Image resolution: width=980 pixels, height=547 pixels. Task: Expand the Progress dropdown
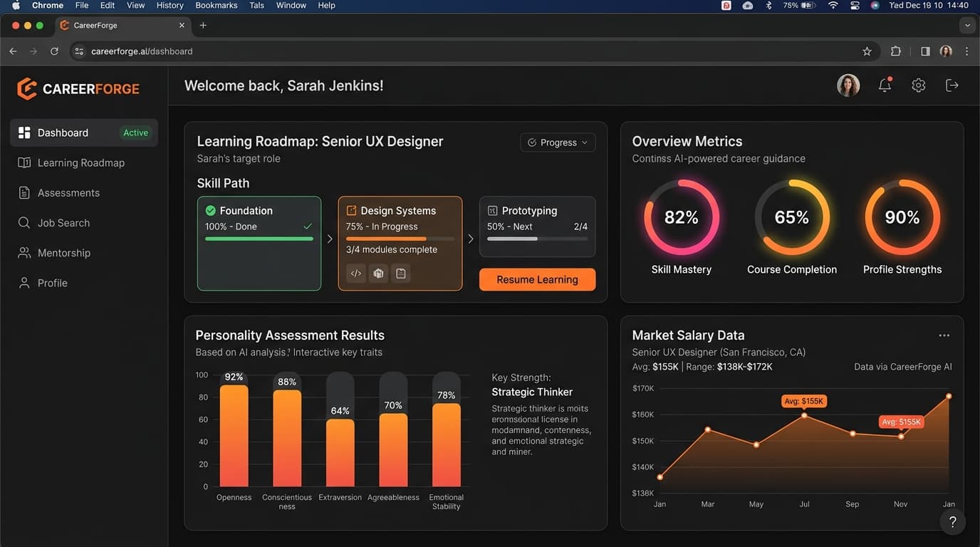click(558, 142)
